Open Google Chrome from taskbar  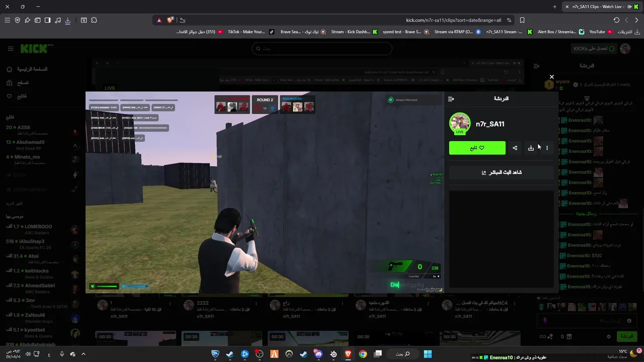(363, 354)
